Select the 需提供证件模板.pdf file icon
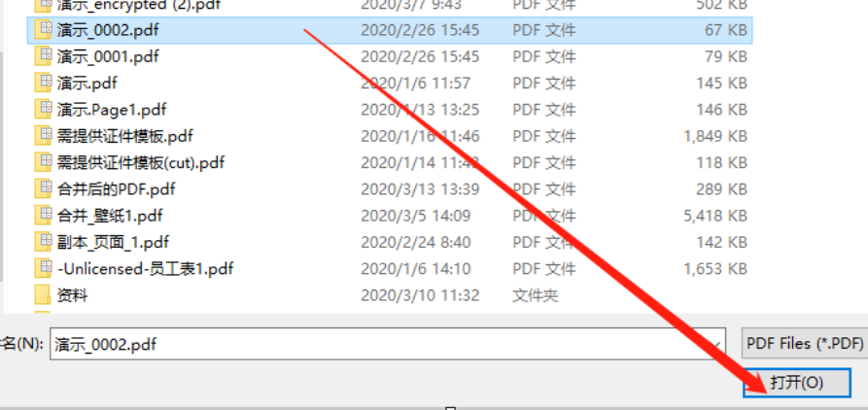This screenshot has height=410, width=868. [x=43, y=136]
